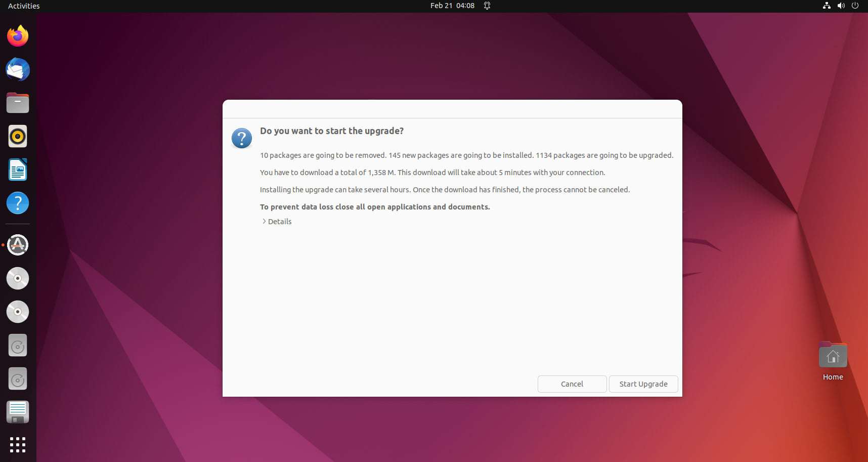The image size is (868, 462).
Task: Start the Rhythmbox music player
Action: click(x=17, y=136)
